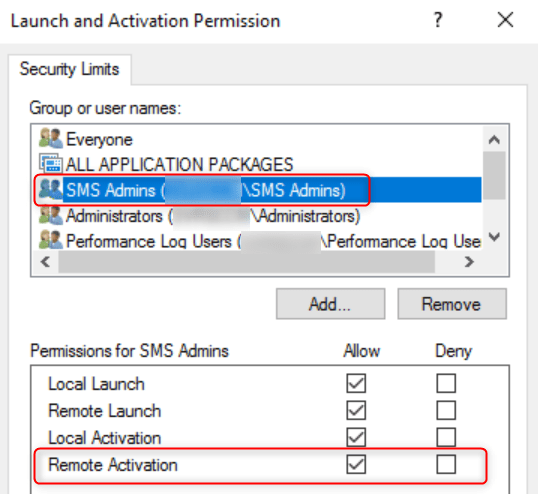Toggle Deny checkbox for Local Activation
538x494 pixels.
pos(446,437)
